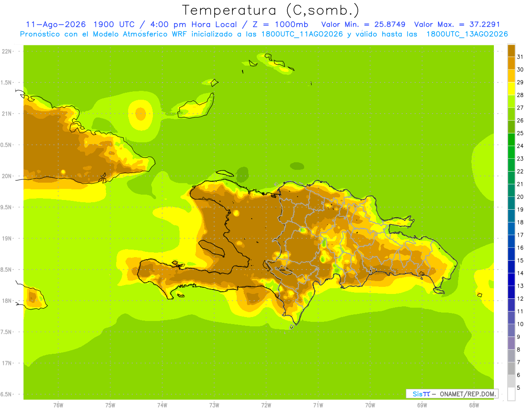Click the legend value '10' on colorbar
The width and height of the screenshot is (532, 411).
click(x=520, y=324)
